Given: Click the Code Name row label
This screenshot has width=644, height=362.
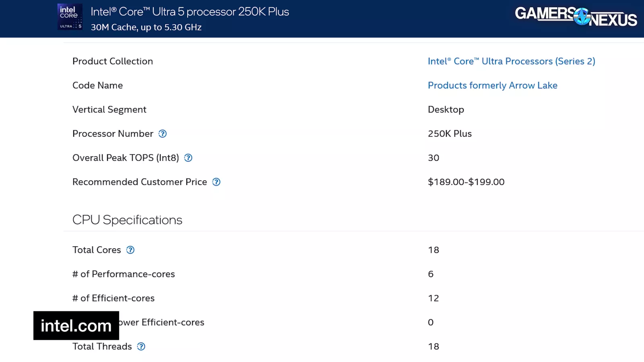Looking at the screenshot, I should point(97,86).
